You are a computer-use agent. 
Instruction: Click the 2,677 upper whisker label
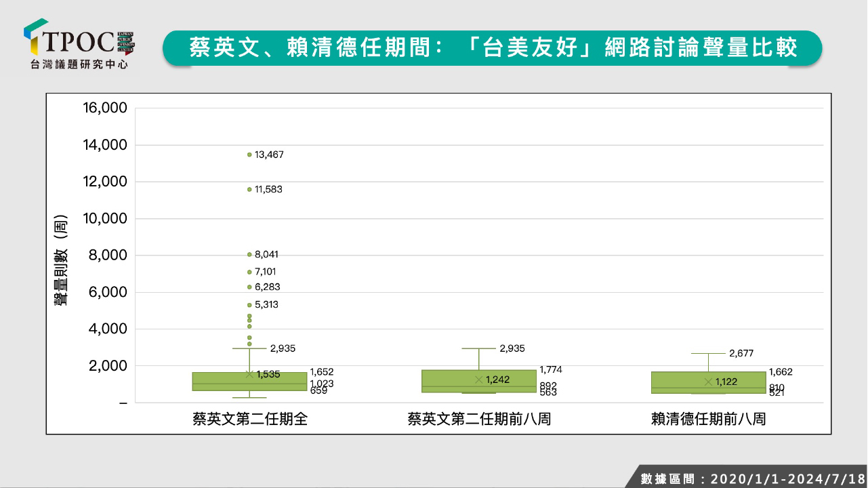tap(741, 353)
